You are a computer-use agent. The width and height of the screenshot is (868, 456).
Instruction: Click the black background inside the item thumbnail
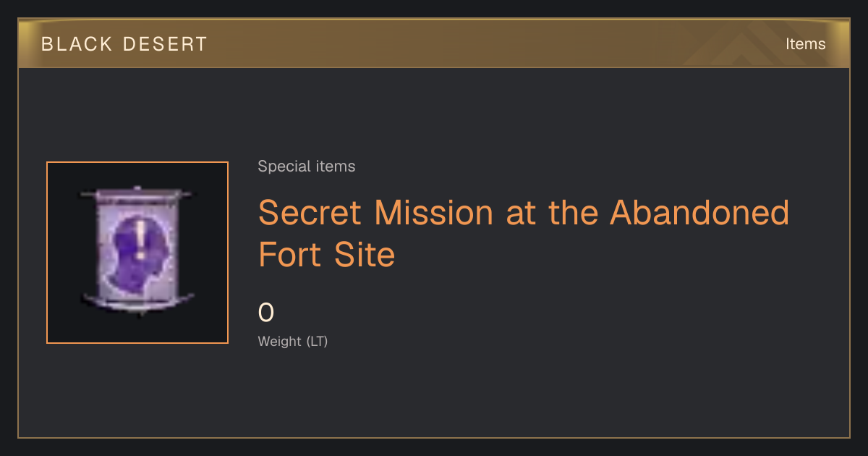[x=64, y=326]
